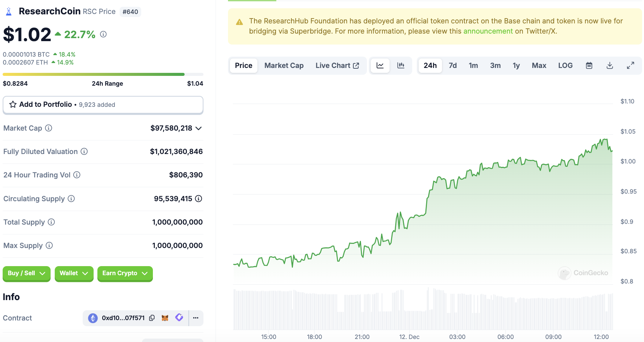Expand chart to fullscreen

630,66
